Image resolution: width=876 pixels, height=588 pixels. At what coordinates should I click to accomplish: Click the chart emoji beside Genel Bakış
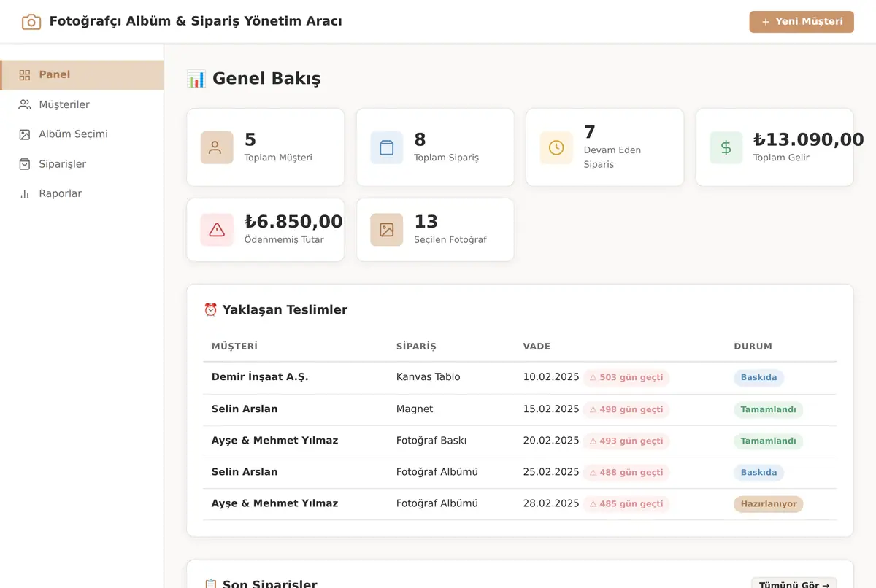(196, 79)
